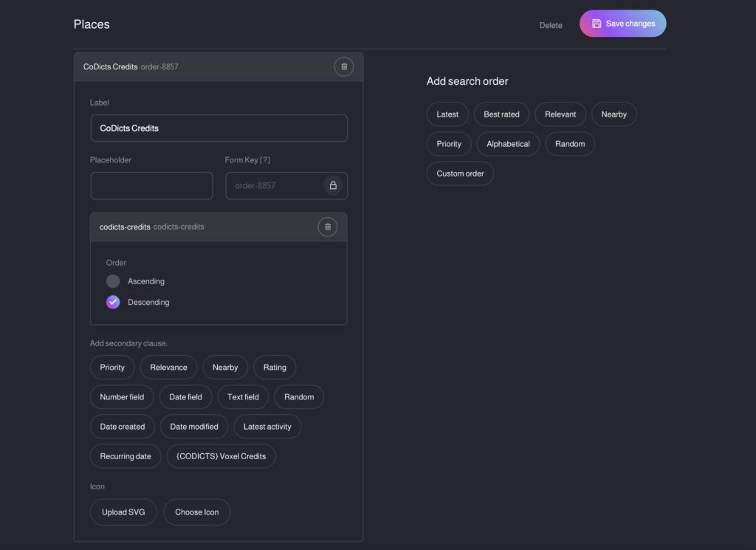Click the Upload SVG button
The height and width of the screenshot is (550, 756).
123,512
